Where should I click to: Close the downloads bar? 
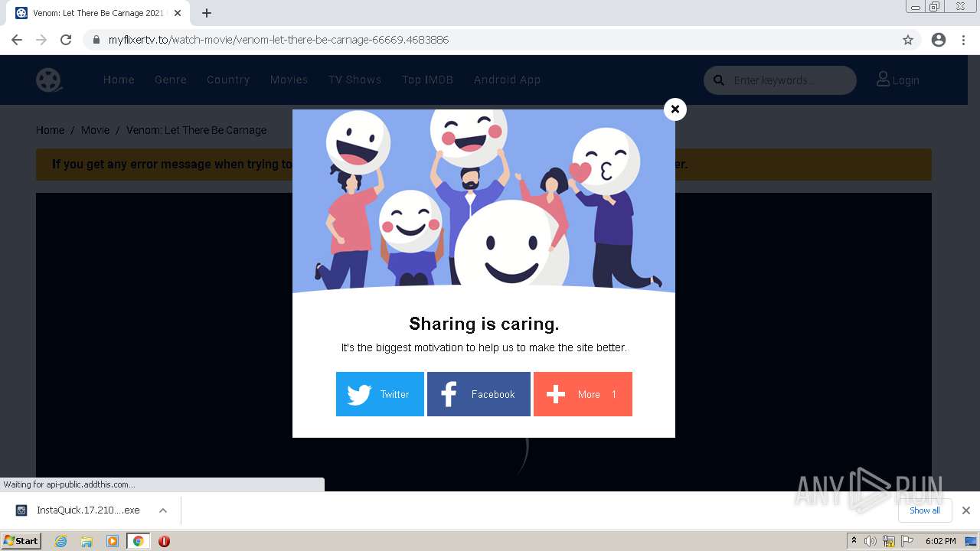(966, 510)
